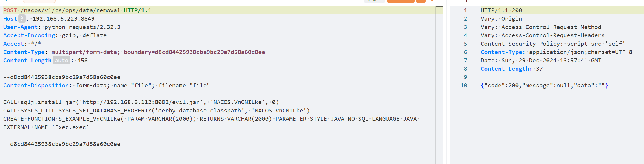Click the JSON response body
The width and height of the screenshot is (644, 164).
click(x=544, y=85)
